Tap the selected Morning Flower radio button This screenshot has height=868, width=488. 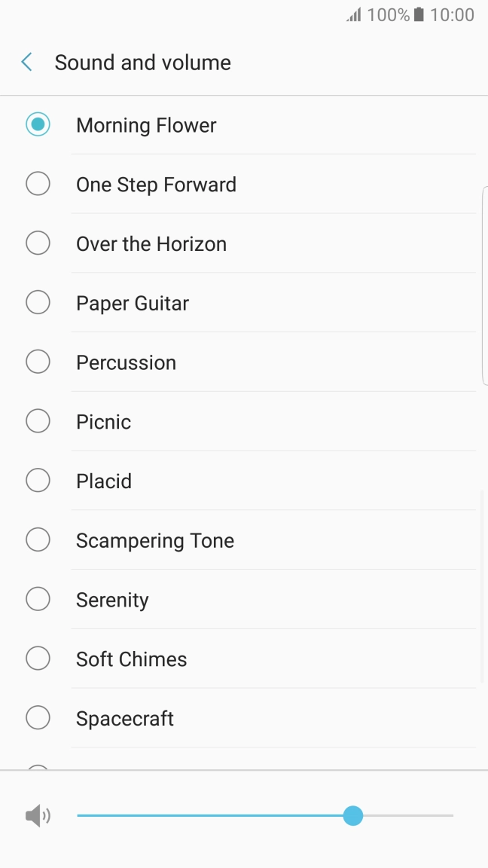(x=38, y=124)
